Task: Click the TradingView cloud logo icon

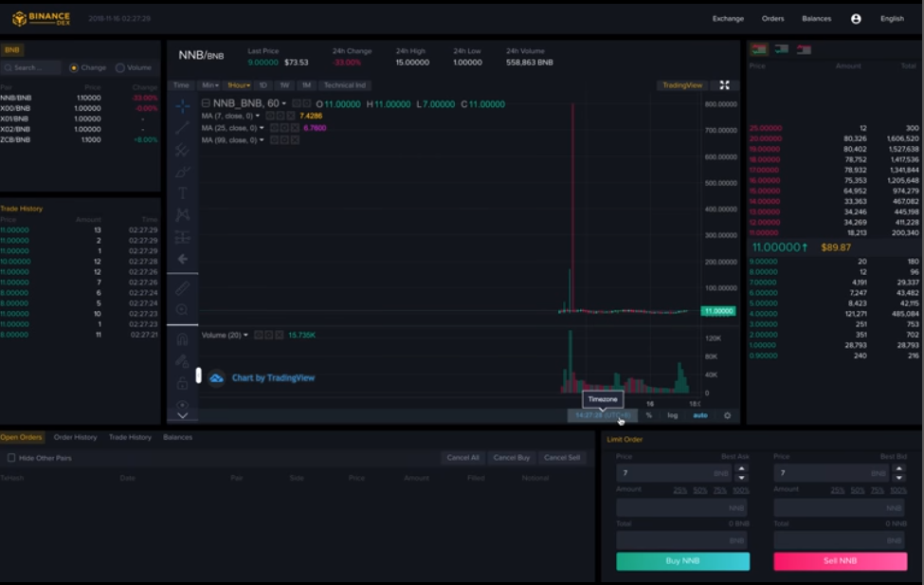Action: 217,378
